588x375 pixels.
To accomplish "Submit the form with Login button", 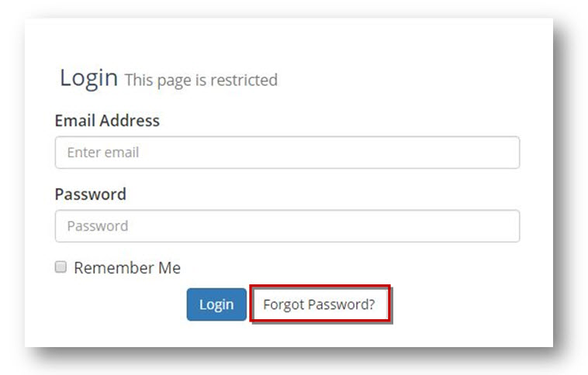I will point(216,304).
